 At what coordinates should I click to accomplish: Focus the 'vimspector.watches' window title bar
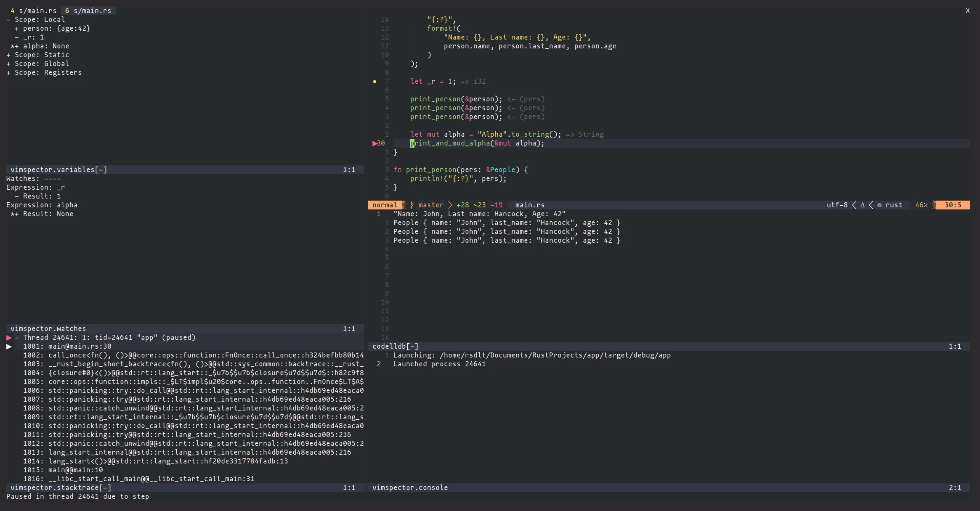[x=185, y=328]
